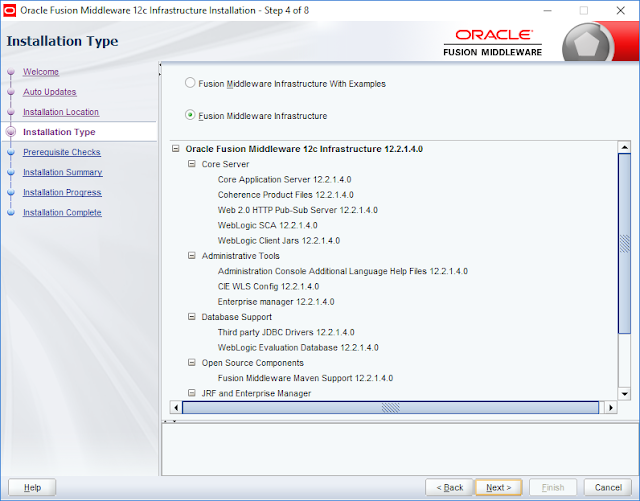This screenshot has height=501, width=640.
Task: Select WebLogic Evaluation Database 12.2.1.4.0 row
Action: [298, 347]
